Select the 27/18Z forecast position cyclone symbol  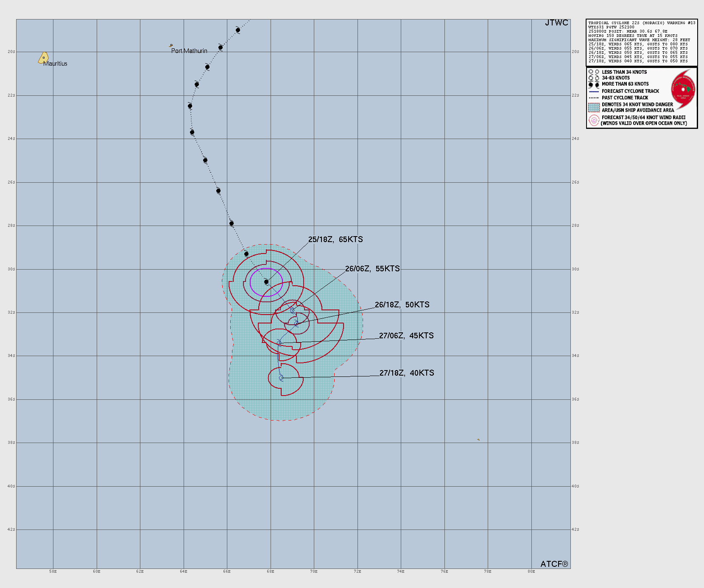[x=281, y=378]
